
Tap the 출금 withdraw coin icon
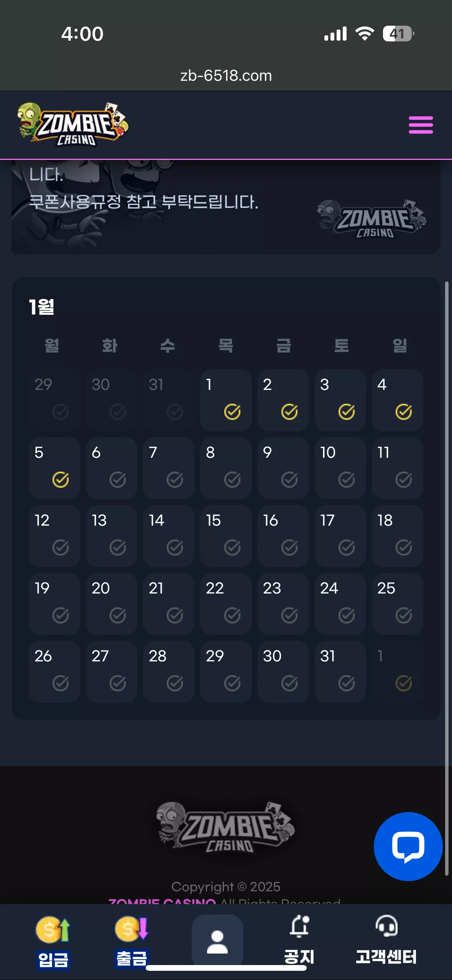tap(131, 929)
